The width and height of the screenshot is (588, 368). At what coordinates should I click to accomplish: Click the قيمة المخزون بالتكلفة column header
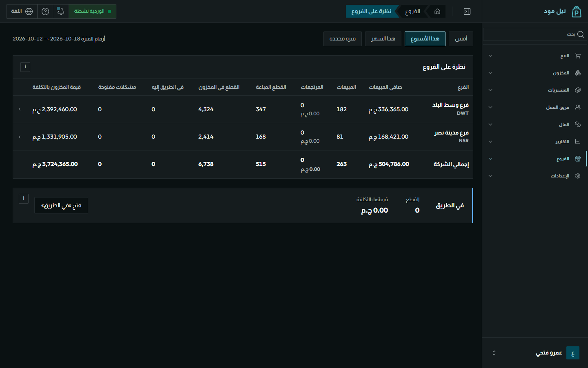57,87
